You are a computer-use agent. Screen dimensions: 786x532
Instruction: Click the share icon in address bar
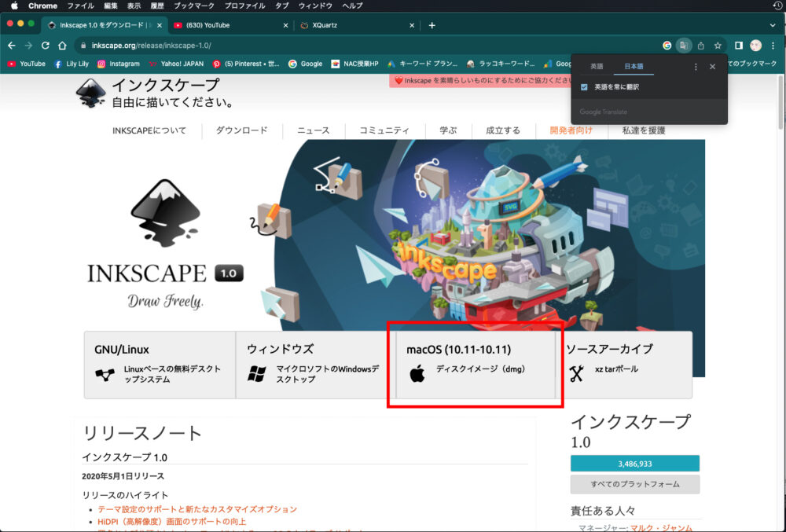click(x=701, y=46)
